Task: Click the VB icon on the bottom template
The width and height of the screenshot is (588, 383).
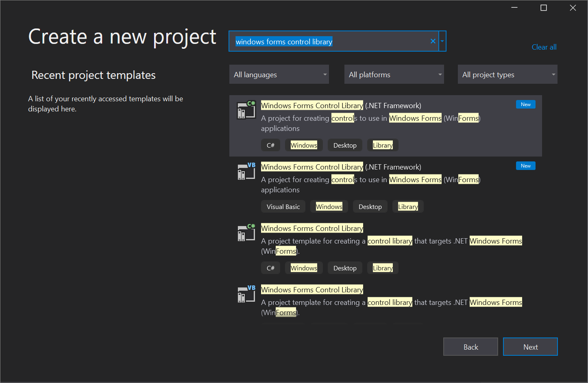Action: pos(246,294)
